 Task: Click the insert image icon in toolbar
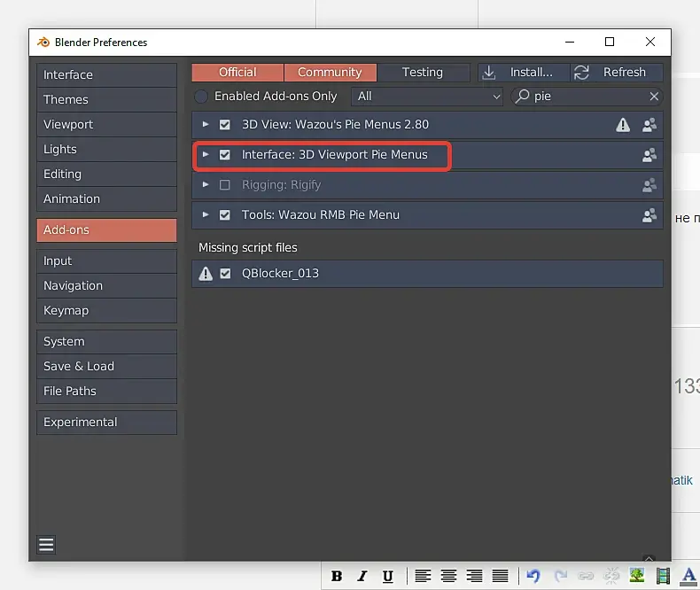click(637, 576)
